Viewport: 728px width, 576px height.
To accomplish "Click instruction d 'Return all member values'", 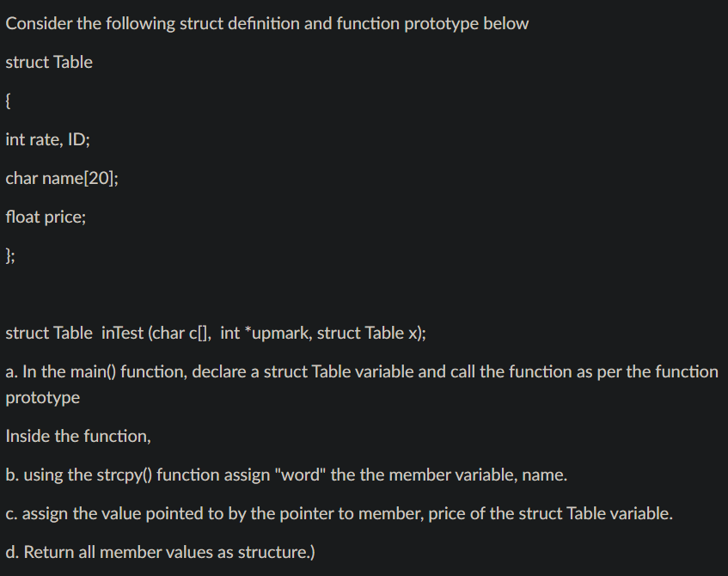I will [x=160, y=552].
